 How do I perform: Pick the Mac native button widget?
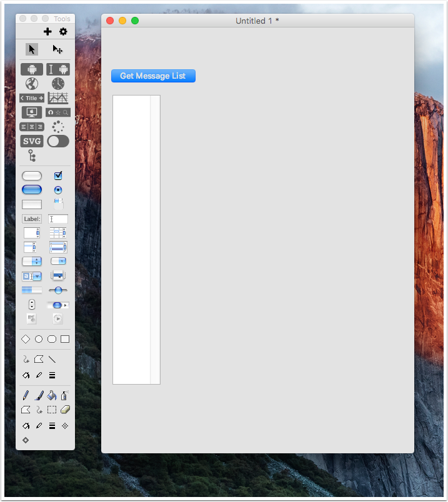(32, 112)
